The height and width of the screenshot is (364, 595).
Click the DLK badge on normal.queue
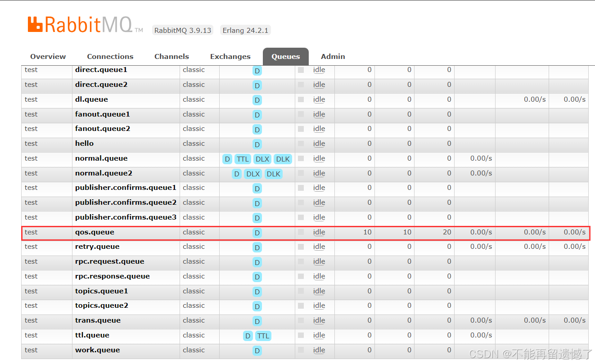[x=283, y=159]
